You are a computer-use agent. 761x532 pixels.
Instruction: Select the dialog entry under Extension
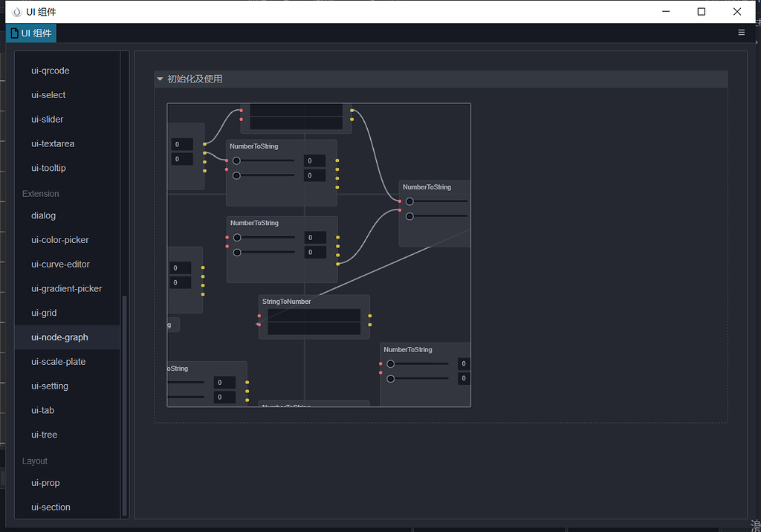tap(43, 215)
